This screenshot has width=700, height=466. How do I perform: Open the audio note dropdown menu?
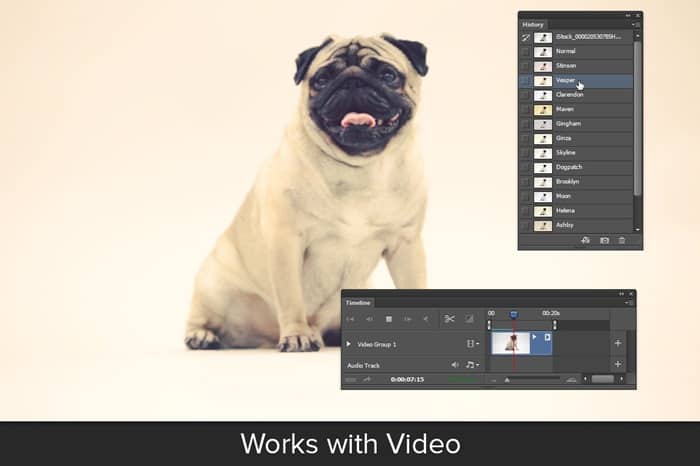tap(472, 365)
